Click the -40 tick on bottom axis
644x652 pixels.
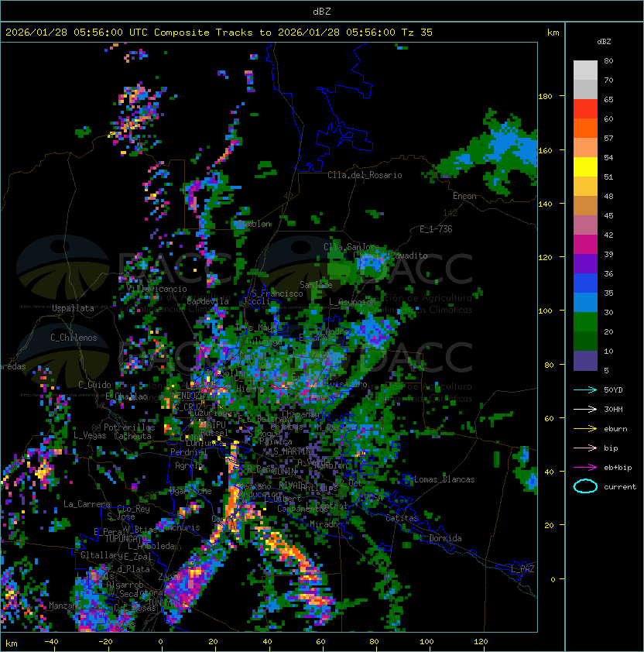[51, 642]
